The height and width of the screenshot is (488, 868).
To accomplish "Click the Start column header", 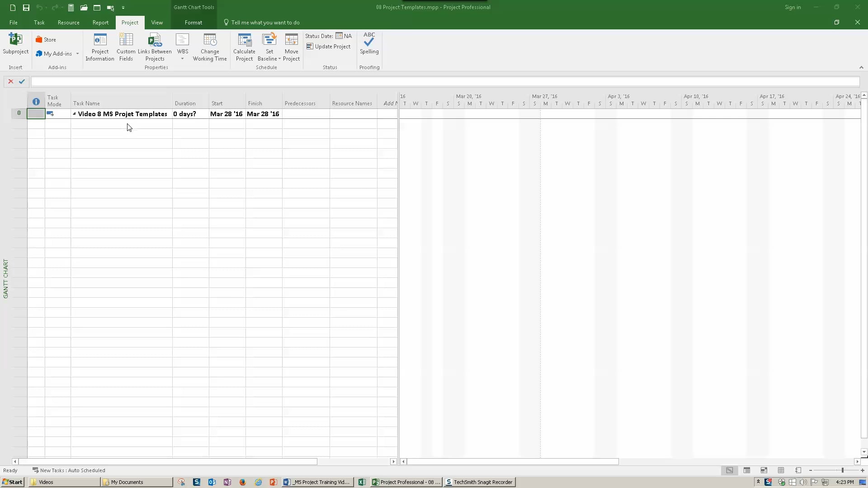I will 227,100.
